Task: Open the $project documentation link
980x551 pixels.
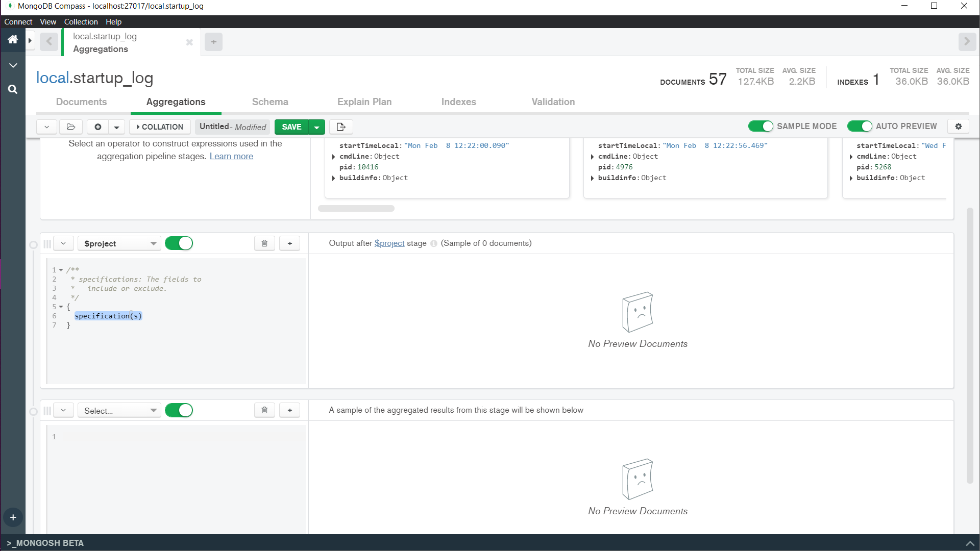Action: click(389, 243)
